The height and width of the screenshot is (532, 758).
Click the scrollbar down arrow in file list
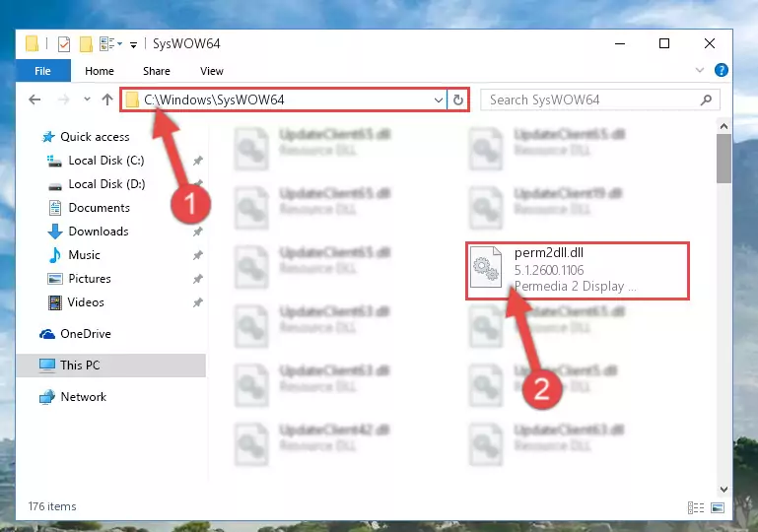[724, 489]
